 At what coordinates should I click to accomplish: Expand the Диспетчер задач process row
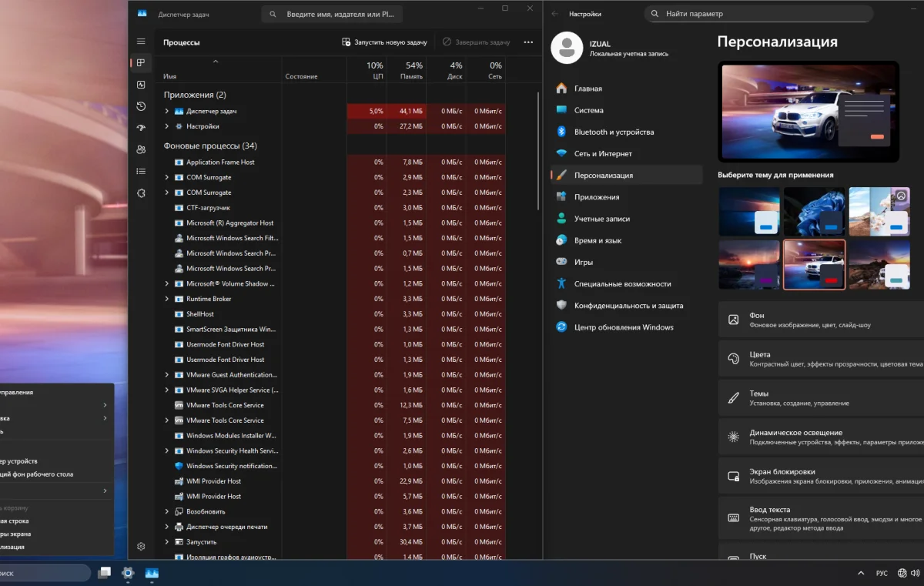click(167, 111)
